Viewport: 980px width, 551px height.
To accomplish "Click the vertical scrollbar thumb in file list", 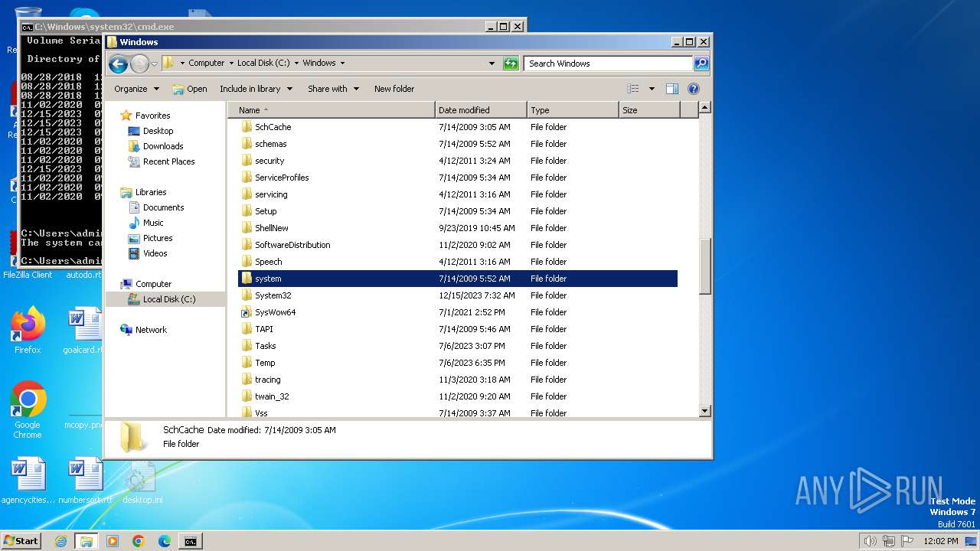I will pos(705,266).
